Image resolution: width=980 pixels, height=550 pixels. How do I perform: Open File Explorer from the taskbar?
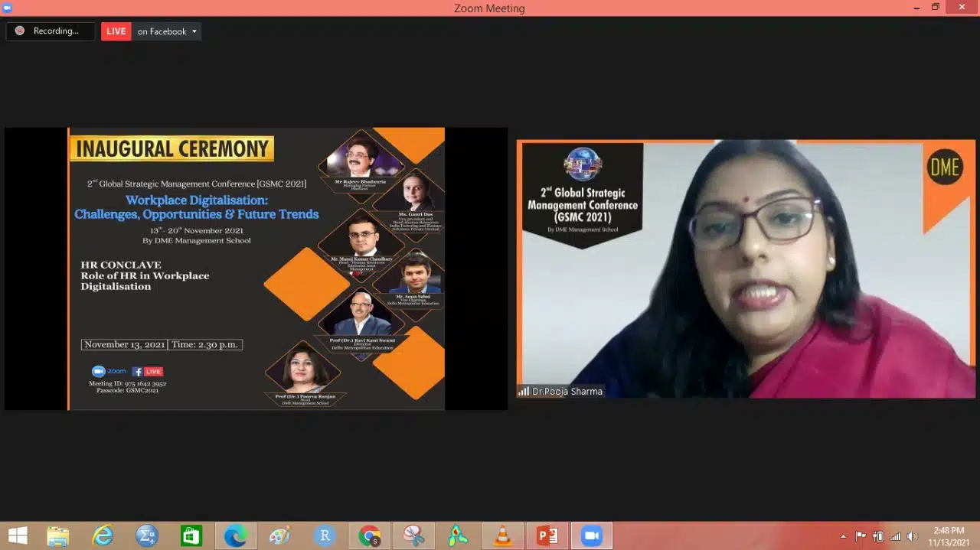(58, 535)
